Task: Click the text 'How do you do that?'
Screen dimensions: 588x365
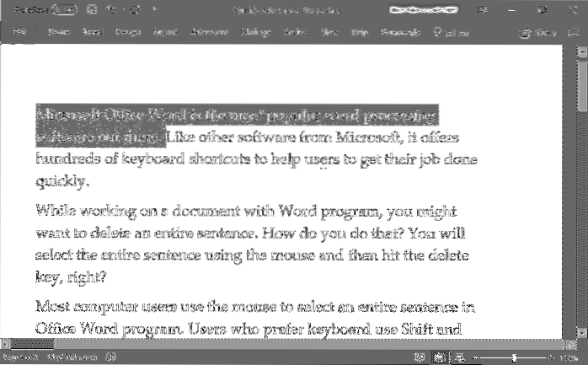Action: pyautogui.click(x=333, y=233)
